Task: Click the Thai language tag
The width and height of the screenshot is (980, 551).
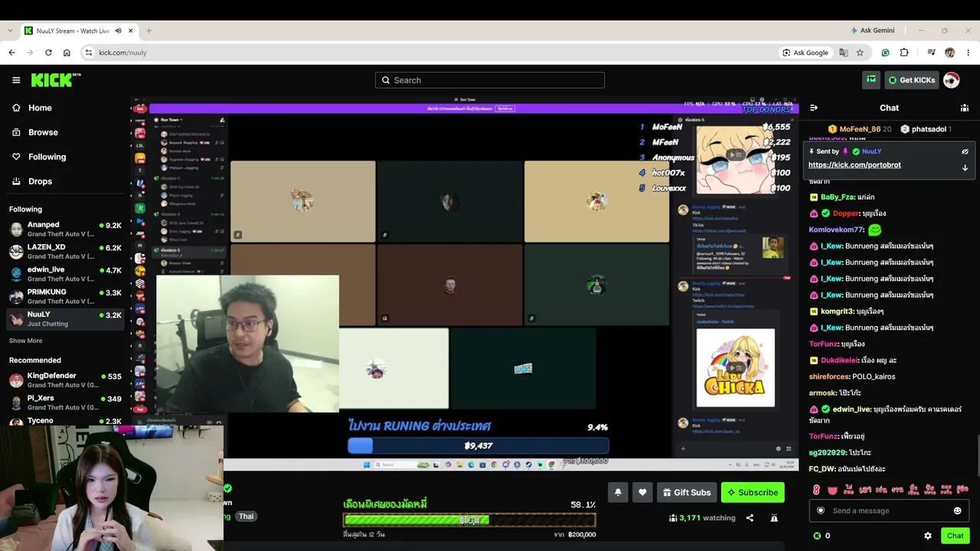Action: coord(246,517)
